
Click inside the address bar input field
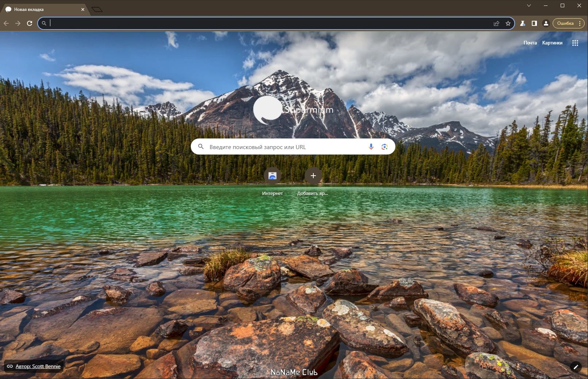pos(146,23)
